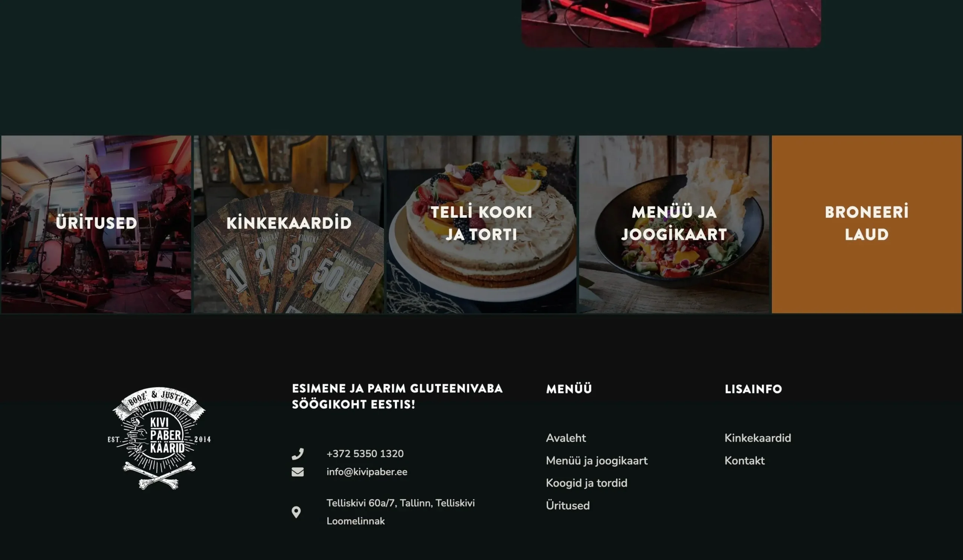Viewport: 963px width, 560px height.
Task: Open Koogid ja tordid footer link
Action: pyautogui.click(x=586, y=483)
